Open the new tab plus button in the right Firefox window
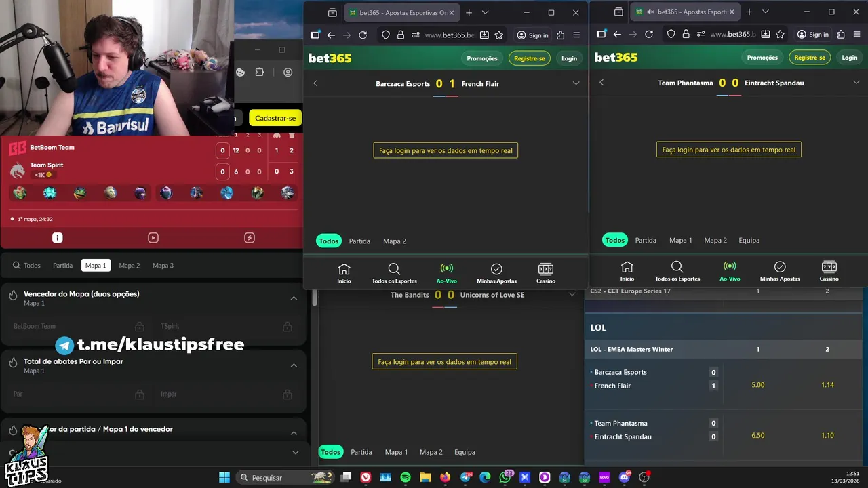Image resolution: width=868 pixels, height=488 pixels. pos(749,12)
